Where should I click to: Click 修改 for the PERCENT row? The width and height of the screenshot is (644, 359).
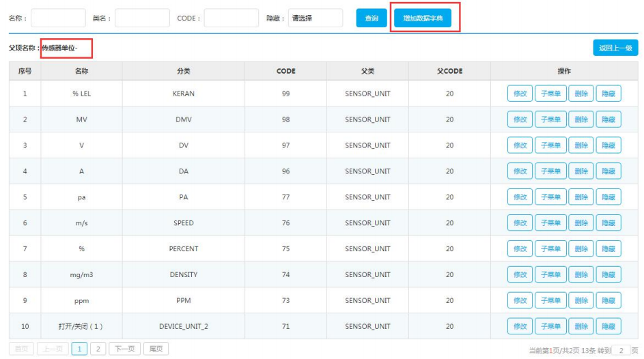[x=520, y=249]
